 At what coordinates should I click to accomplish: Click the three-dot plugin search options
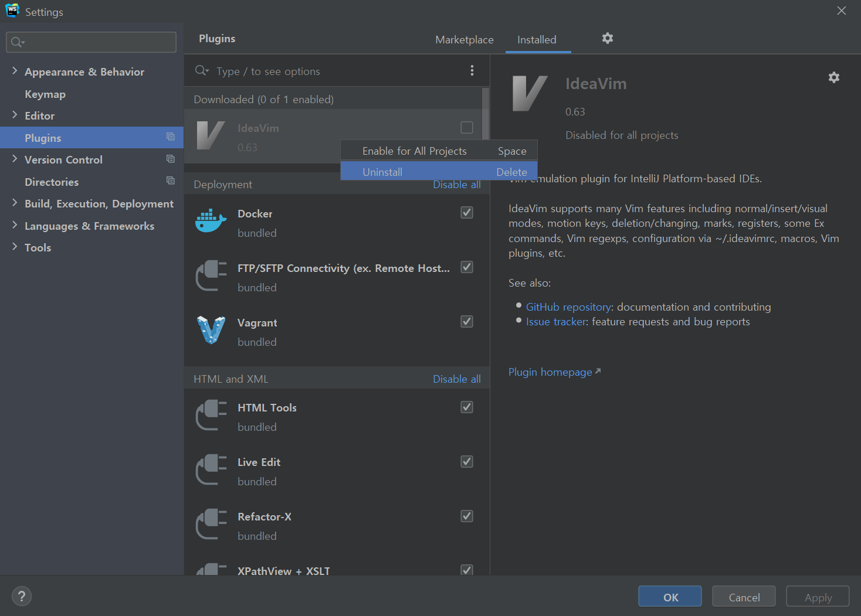click(472, 70)
